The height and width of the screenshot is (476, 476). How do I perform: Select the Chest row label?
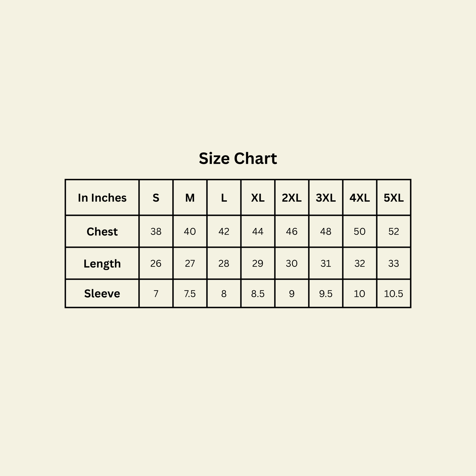click(x=102, y=232)
